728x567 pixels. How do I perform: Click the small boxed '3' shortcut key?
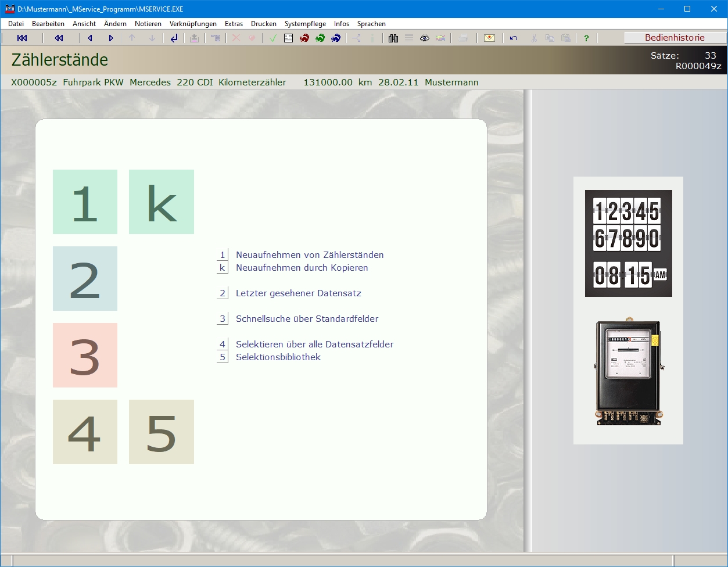click(223, 319)
